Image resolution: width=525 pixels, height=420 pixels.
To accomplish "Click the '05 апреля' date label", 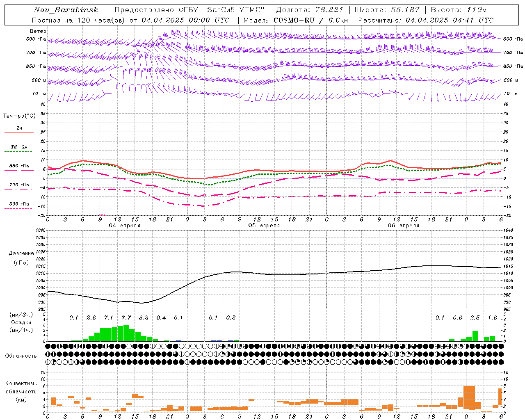I will point(264,226).
